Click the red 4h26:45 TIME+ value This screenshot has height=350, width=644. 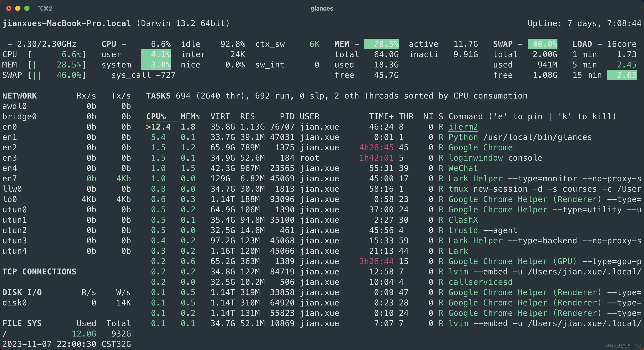[376, 148]
